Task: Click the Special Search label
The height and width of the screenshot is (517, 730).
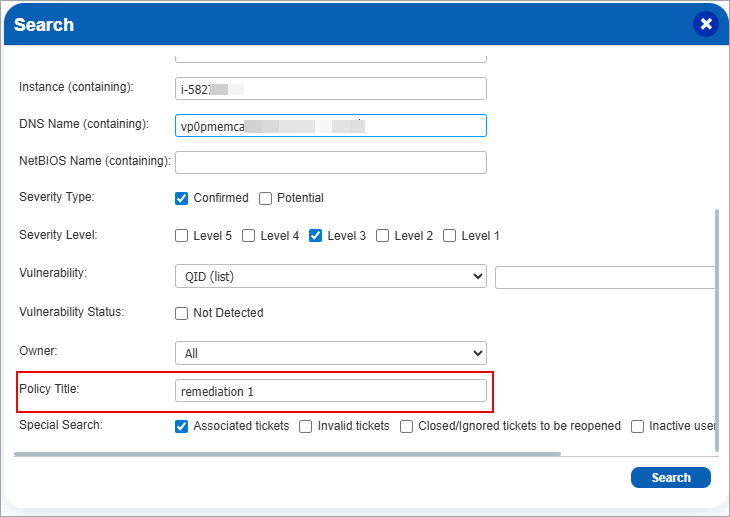Action: click(61, 425)
